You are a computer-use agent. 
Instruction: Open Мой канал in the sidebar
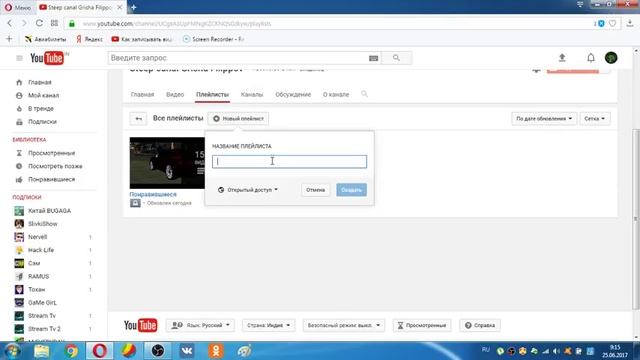coord(43,95)
